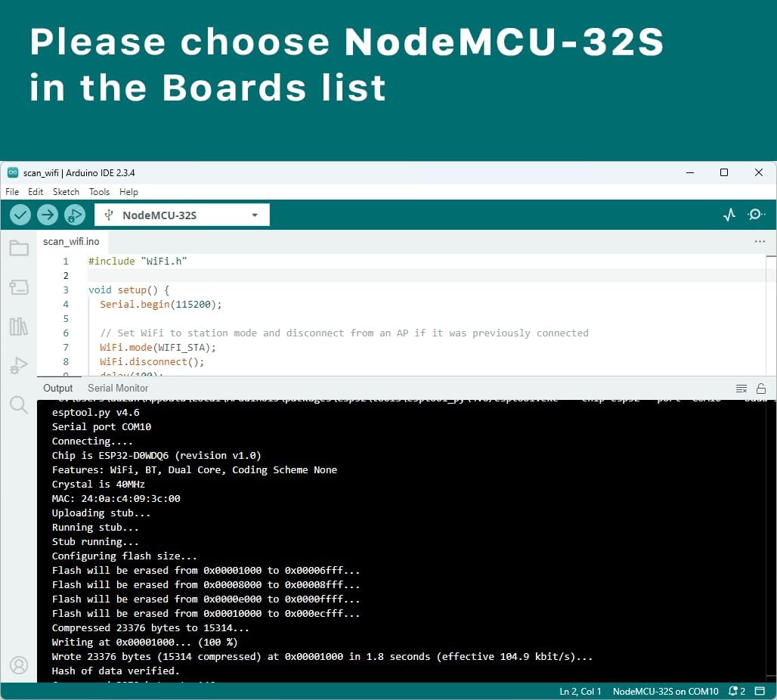
Task: Click the code line '#include "WiFi.h"'
Action: click(x=138, y=261)
